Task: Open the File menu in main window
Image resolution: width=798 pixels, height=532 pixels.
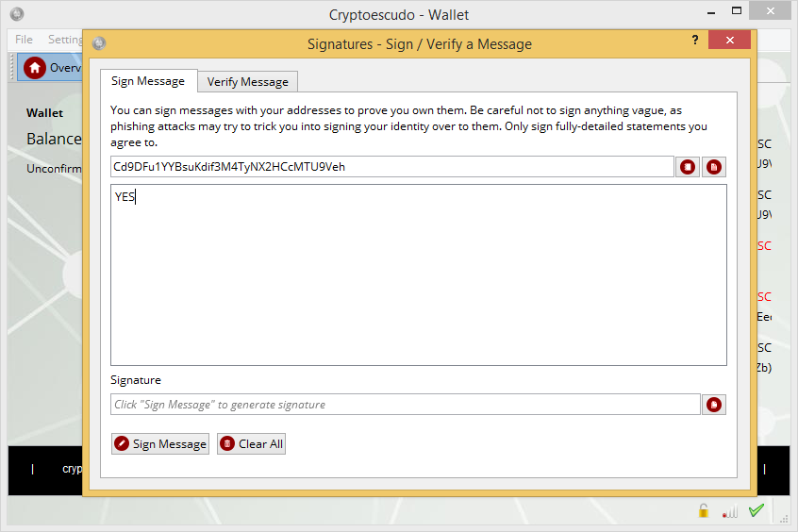Action: tap(24, 40)
